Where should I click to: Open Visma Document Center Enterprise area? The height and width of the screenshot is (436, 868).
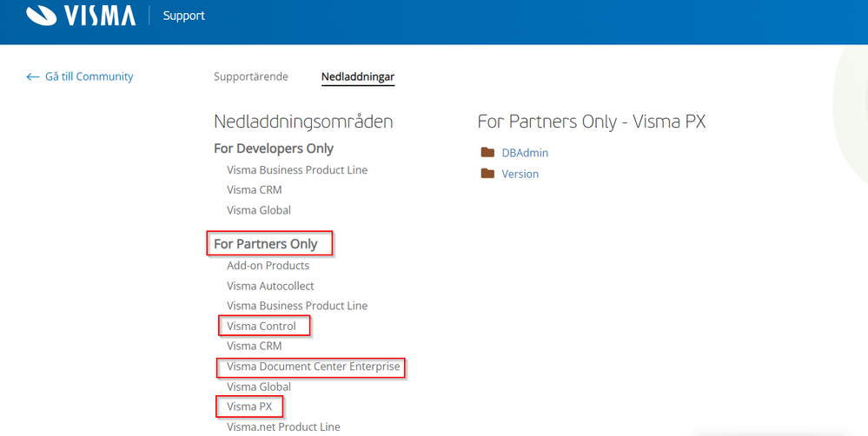click(x=313, y=367)
